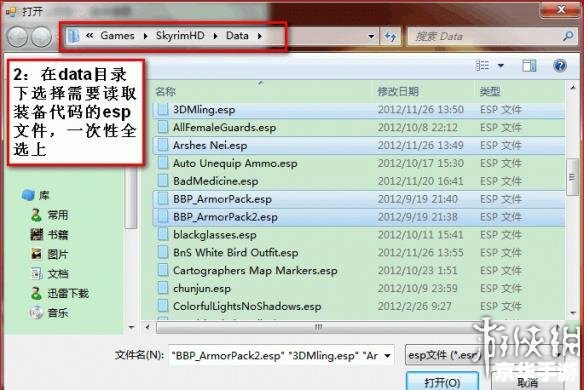Click the 2012/2/26 9:27 date cell
This screenshot has height=390, width=584.
coord(415,306)
